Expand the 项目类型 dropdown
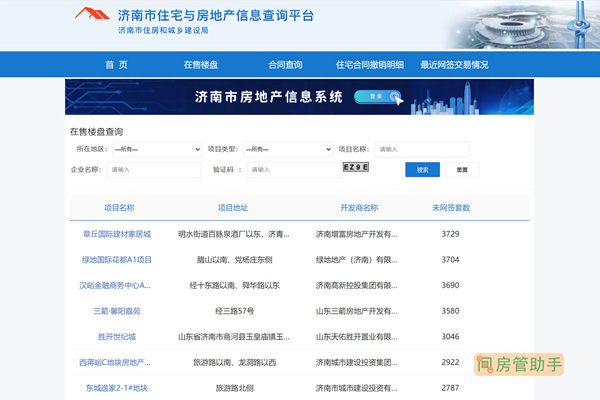This screenshot has height=400, width=600. [288, 149]
